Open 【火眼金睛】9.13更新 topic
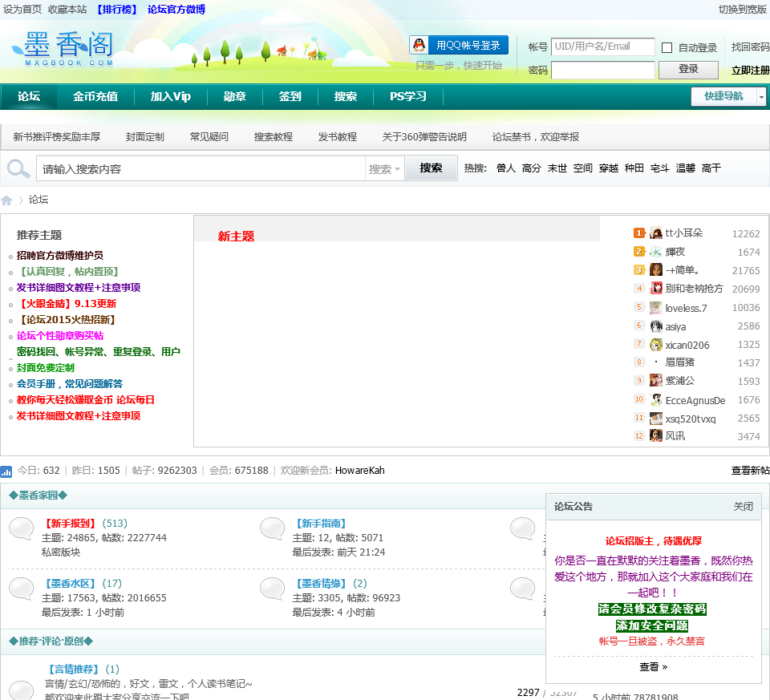 [67, 303]
